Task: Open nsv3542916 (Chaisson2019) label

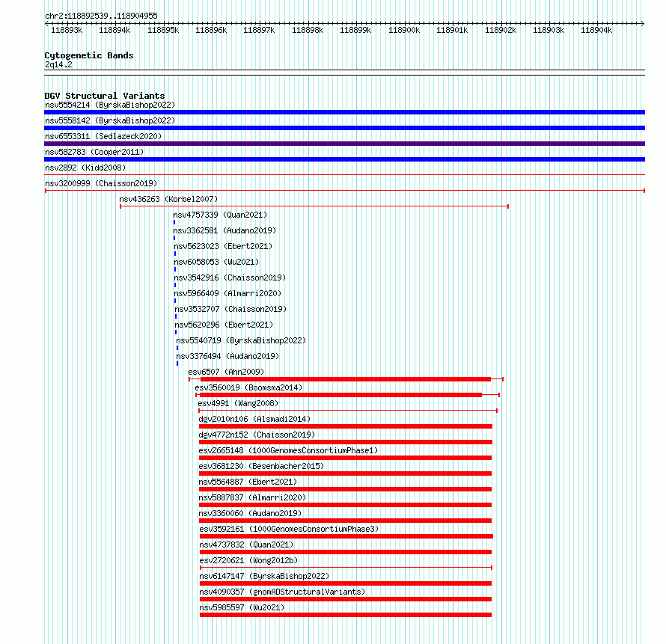Action: (x=230, y=277)
